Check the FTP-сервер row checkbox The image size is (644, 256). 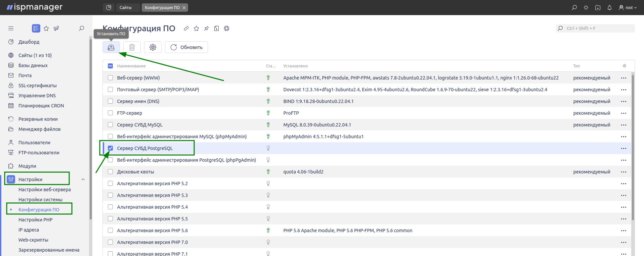click(x=110, y=113)
